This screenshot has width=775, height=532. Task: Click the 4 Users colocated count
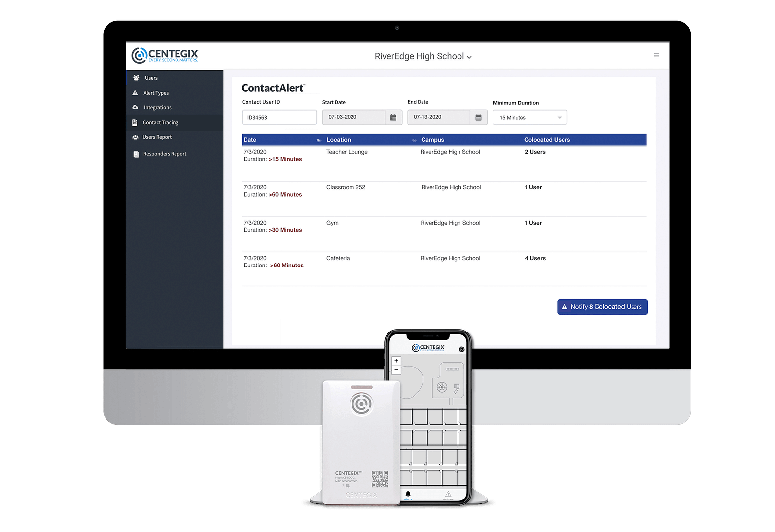point(535,258)
